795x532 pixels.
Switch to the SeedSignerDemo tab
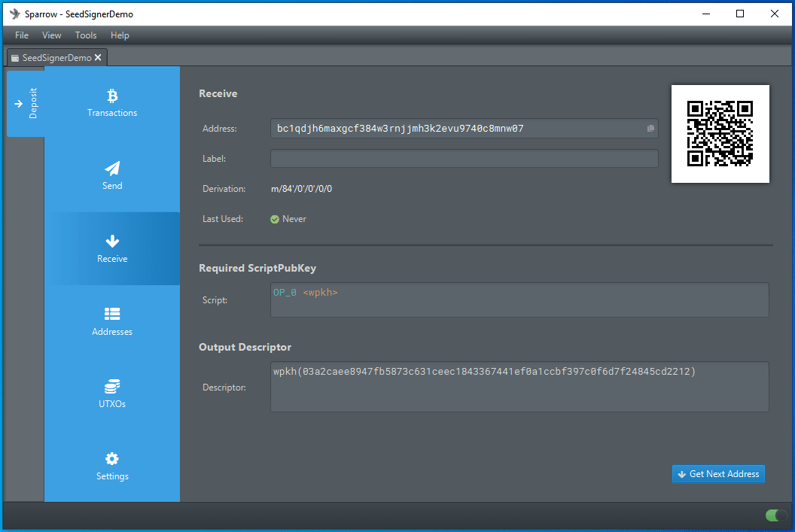(54, 58)
